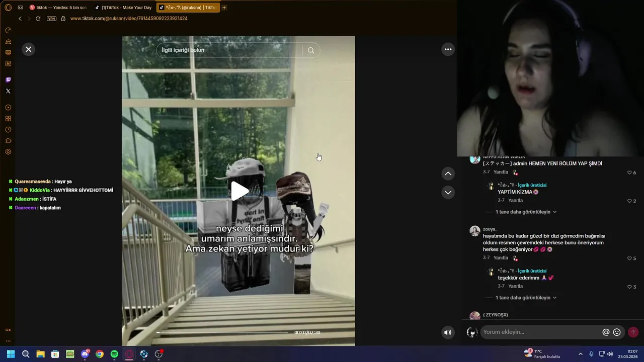Open GX Control speedometer in sidebar
This screenshot has width=644, height=362.
tap(8, 30)
